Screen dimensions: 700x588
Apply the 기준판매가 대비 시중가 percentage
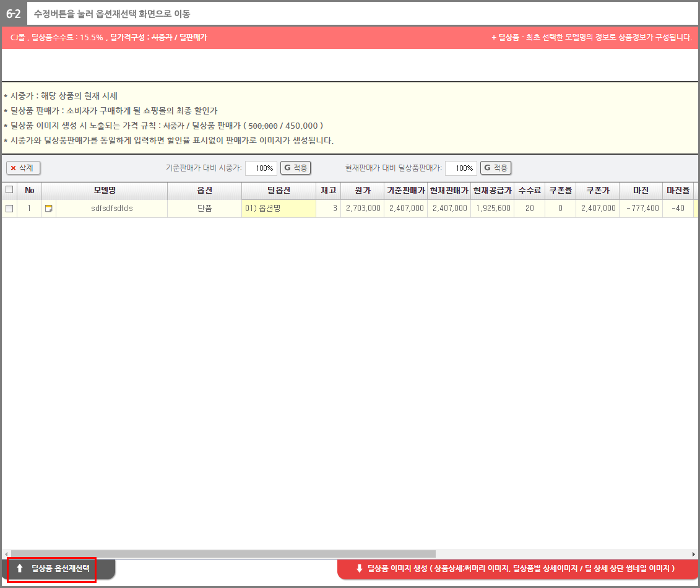(x=295, y=168)
